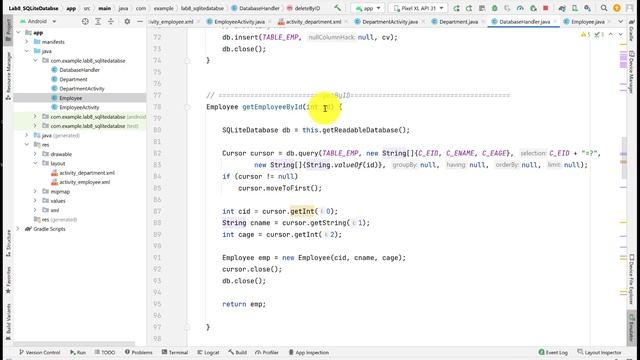Click the Search Everywhere magnifier icon
This screenshot has width=640, height=360.
(604, 8)
